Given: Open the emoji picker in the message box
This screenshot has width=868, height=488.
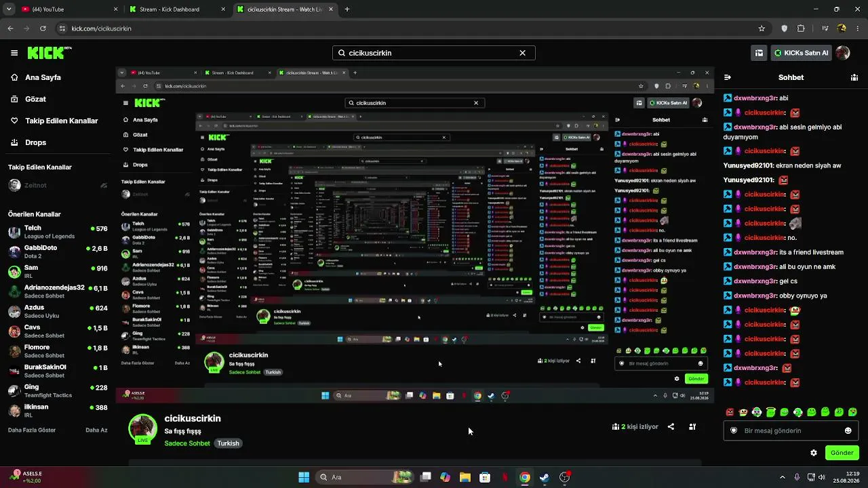Looking at the screenshot, I should click(x=848, y=430).
